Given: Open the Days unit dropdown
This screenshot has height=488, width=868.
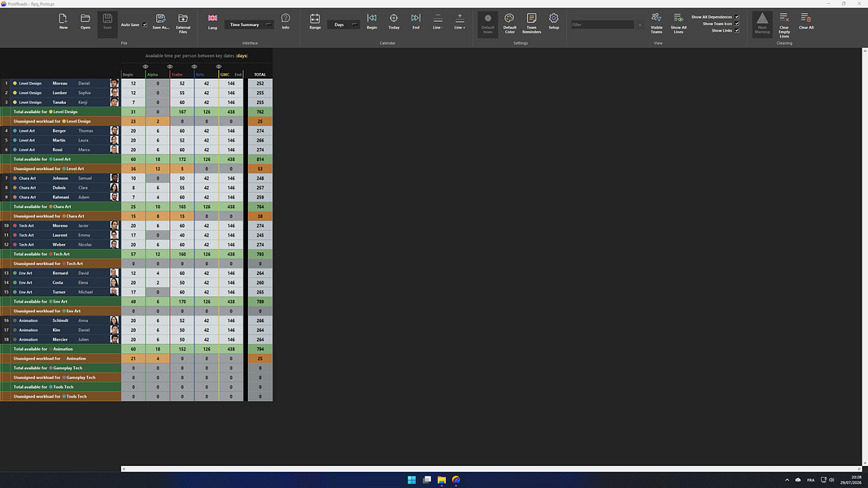Looking at the screenshot, I should pyautogui.click(x=343, y=24).
